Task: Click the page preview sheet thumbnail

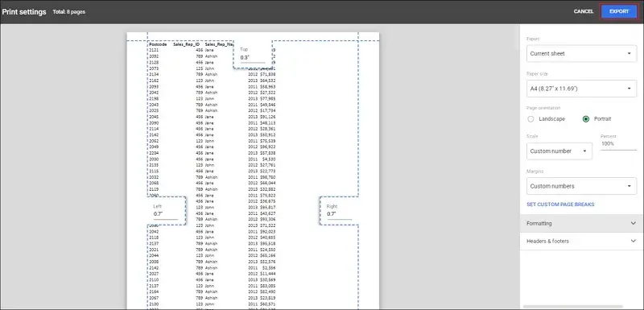Action: (253, 171)
